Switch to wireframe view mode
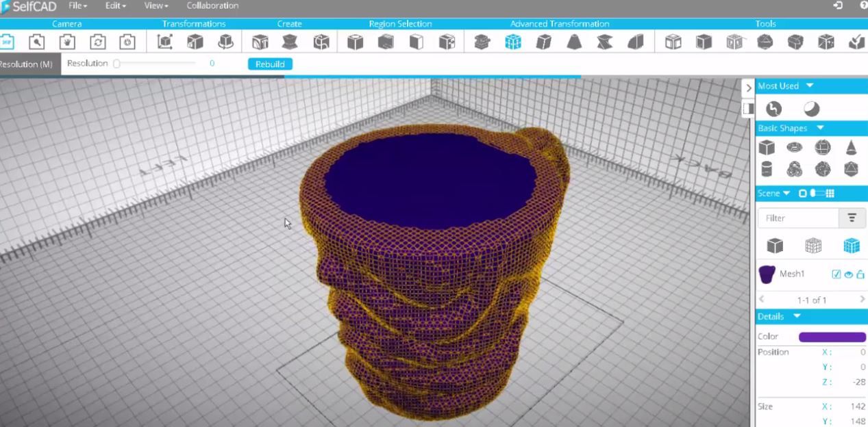 814,246
